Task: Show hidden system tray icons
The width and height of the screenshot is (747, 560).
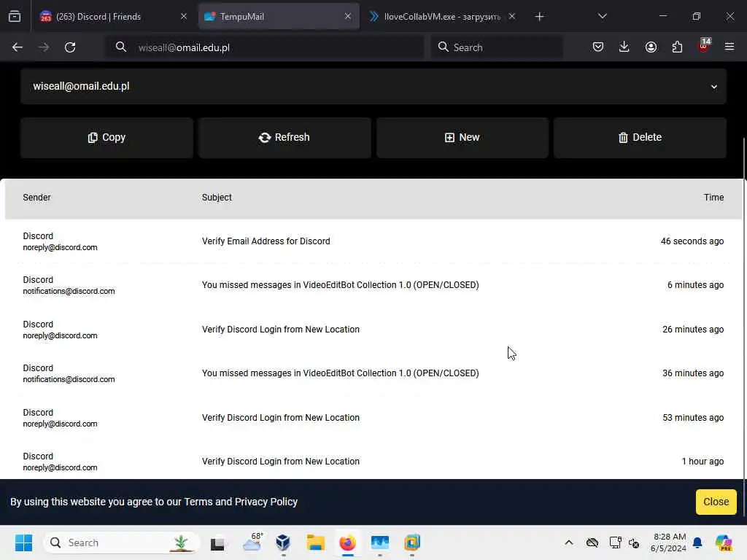Action: tap(569, 542)
